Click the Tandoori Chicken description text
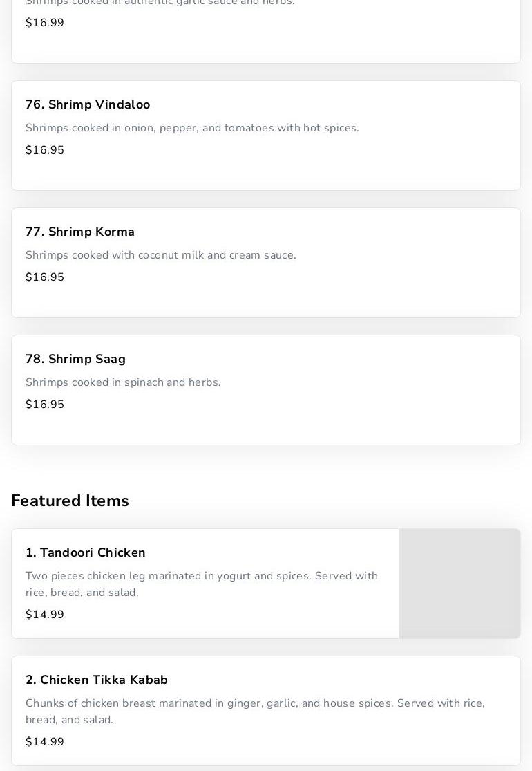This screenshot has height=771, width=532. click(x=202, y=584)
